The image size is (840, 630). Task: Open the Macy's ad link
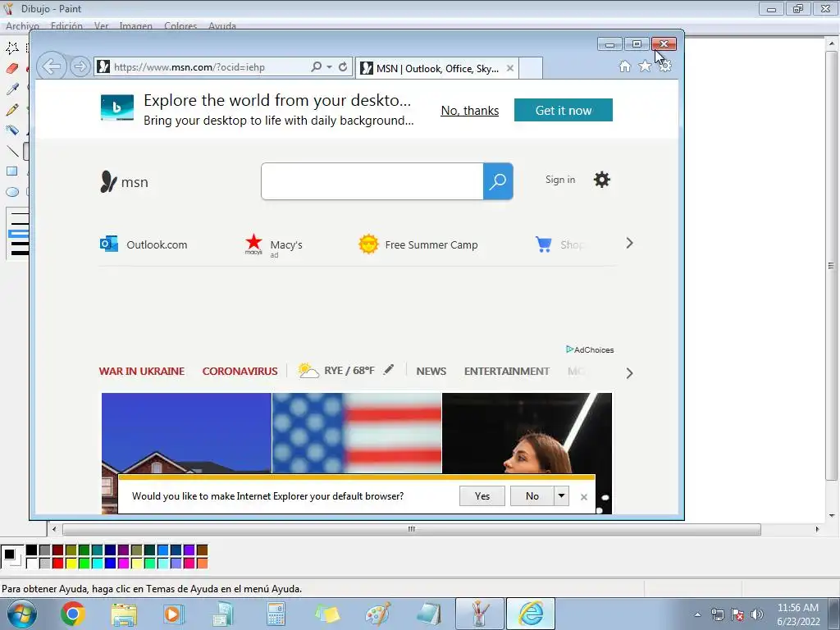coord(274,245)
